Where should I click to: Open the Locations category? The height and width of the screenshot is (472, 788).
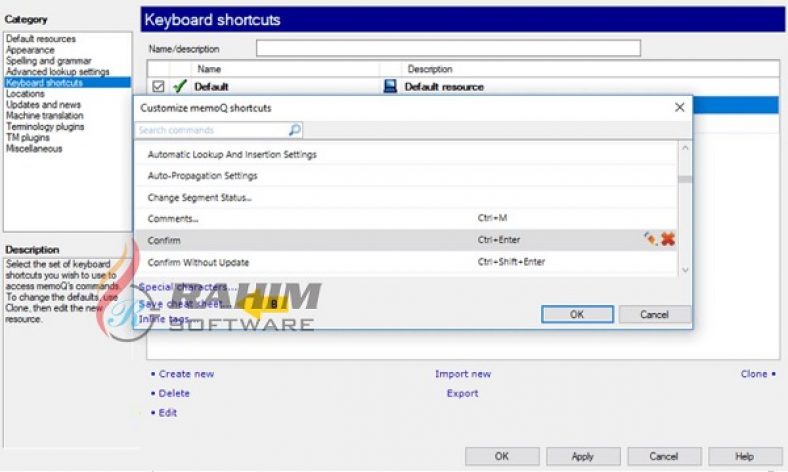coord(25,94)
